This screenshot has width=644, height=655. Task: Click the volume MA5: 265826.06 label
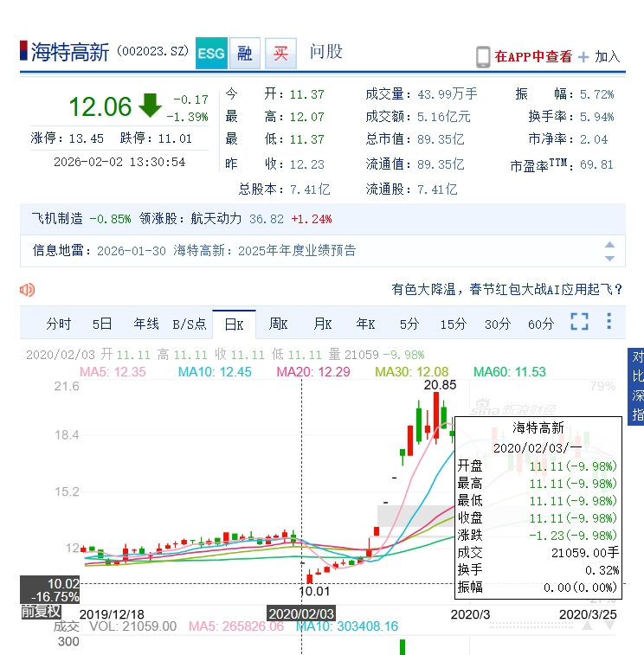point(236,626)
